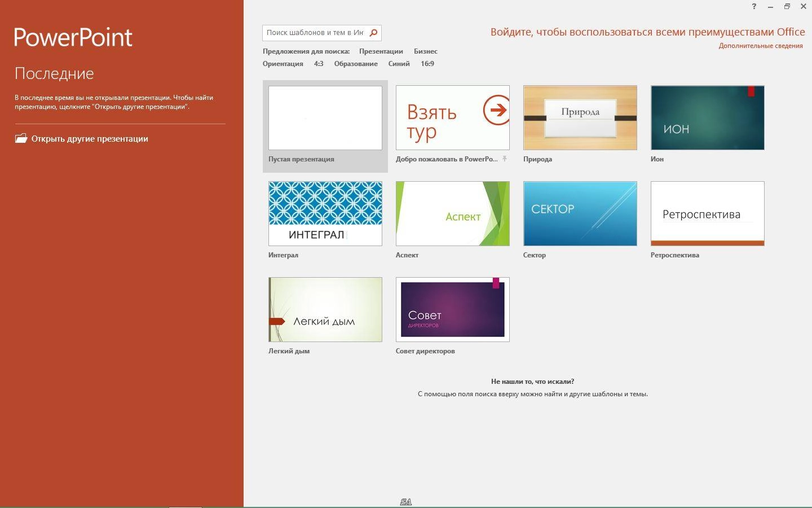Select the Синий search suggestion
812x508 pixels.
[x=399, y=64]
